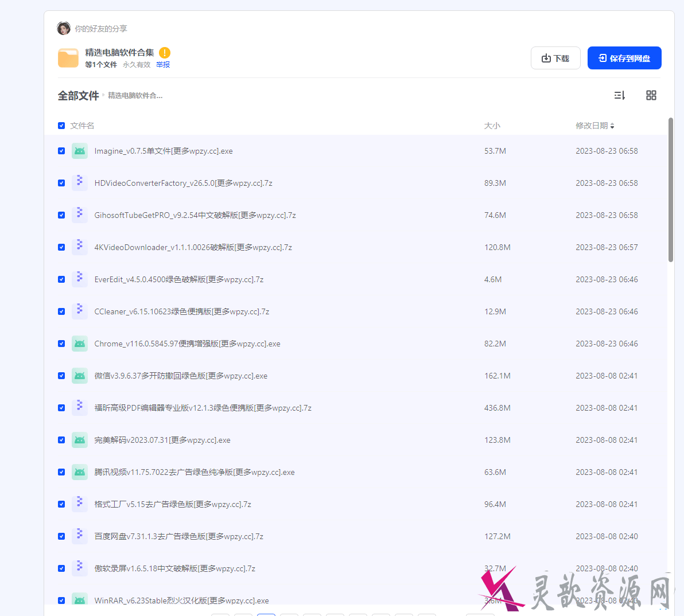Click the exe icon for Imagine_v0.7.5
The height and width of the screenshot is (616, 684).
pos(79,151)
